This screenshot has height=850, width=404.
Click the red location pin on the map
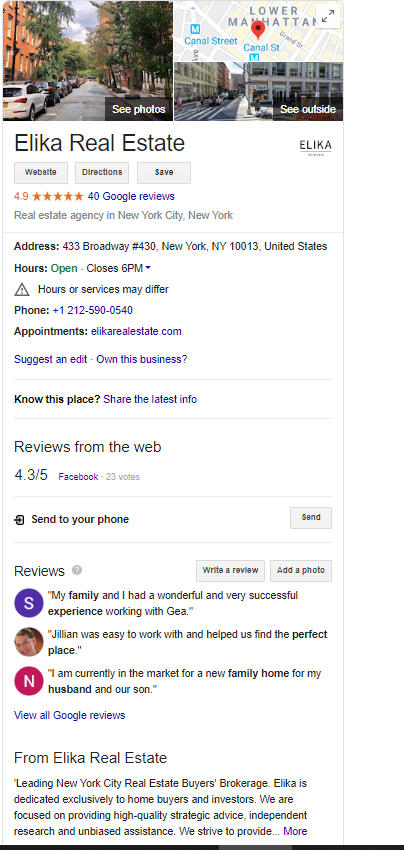pos(258,30)
